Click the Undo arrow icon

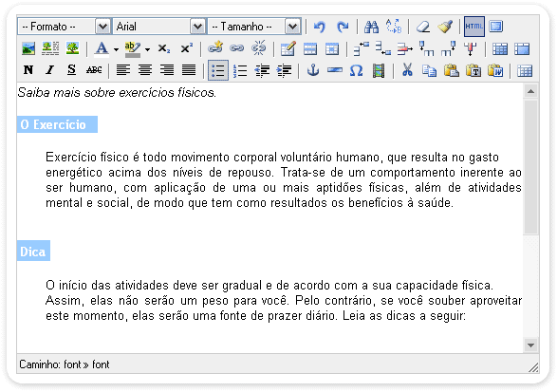pyautogui.click(x=320, y=27)
